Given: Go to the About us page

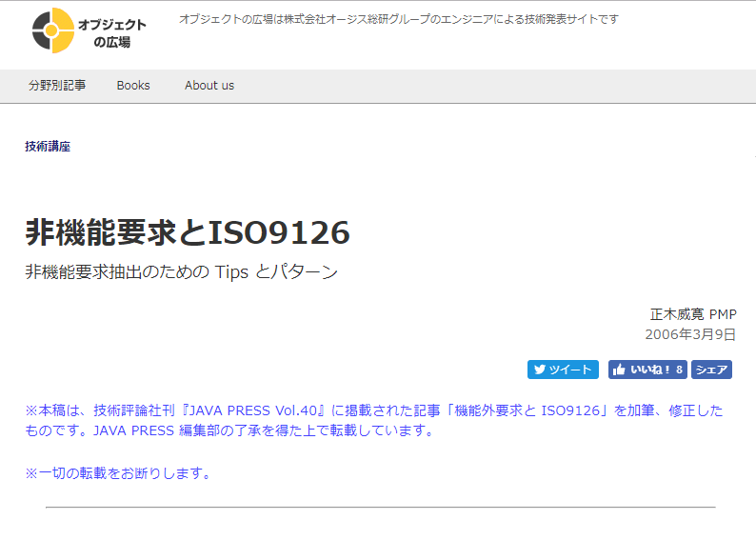Looking at the screenshot, I should (x=209, y=86).
